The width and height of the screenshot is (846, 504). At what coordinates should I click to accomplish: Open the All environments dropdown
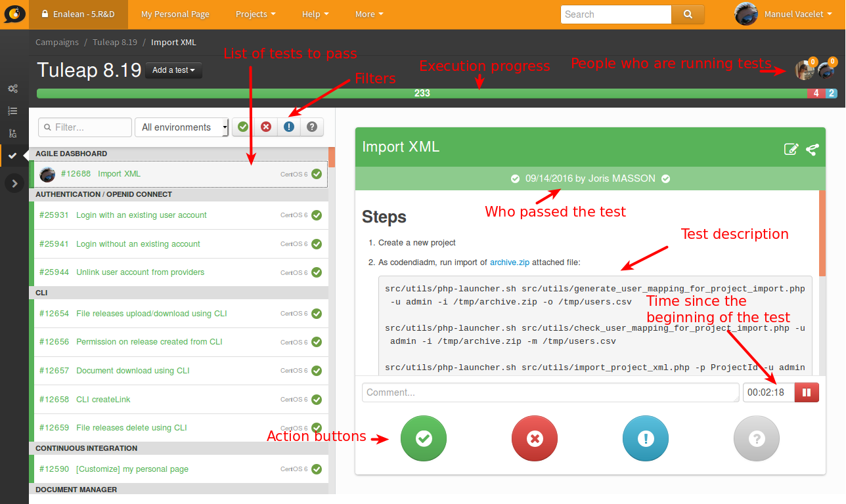[181, 127]
